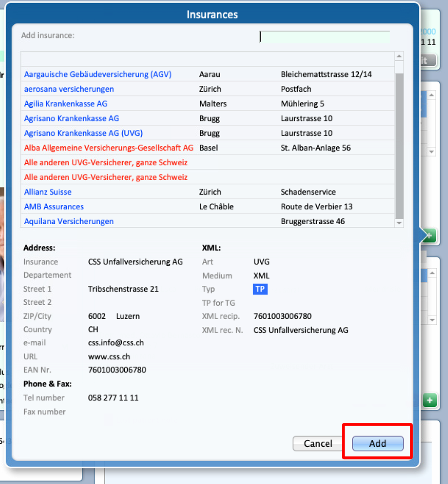Focus the Add insurance search field
The width and height of the screenshot is (448, 484).
tap(325, 37)
